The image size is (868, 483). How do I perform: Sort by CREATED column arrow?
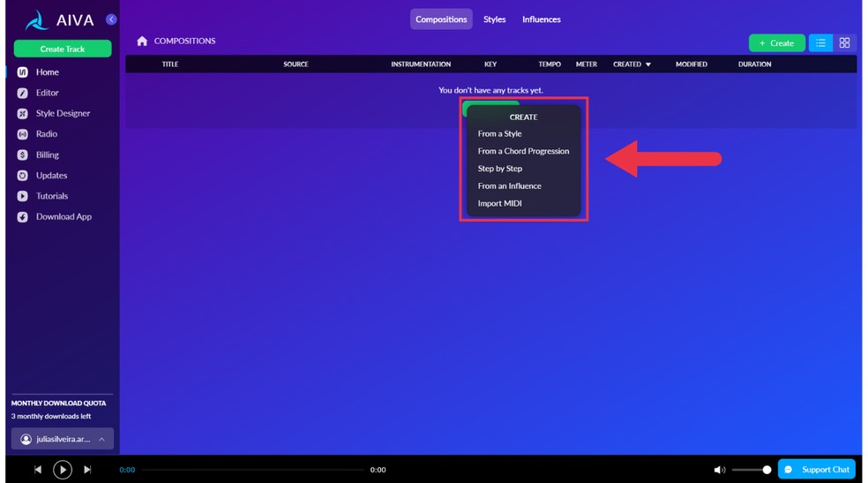point(648,64)
